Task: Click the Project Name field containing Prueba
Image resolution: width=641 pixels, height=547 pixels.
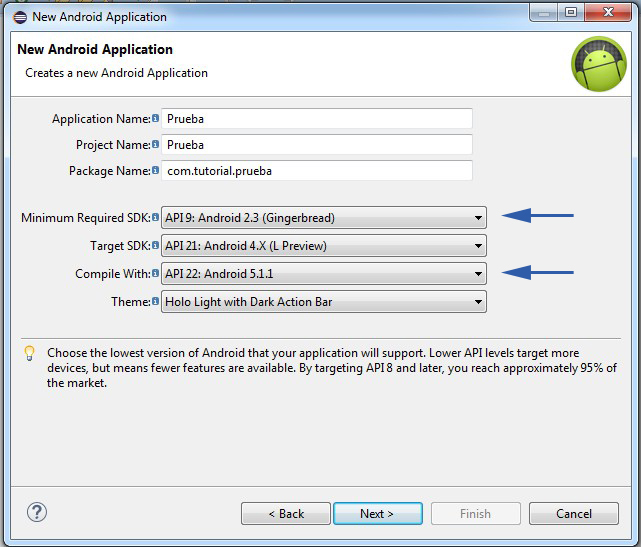Action: [x=317, y=145]
